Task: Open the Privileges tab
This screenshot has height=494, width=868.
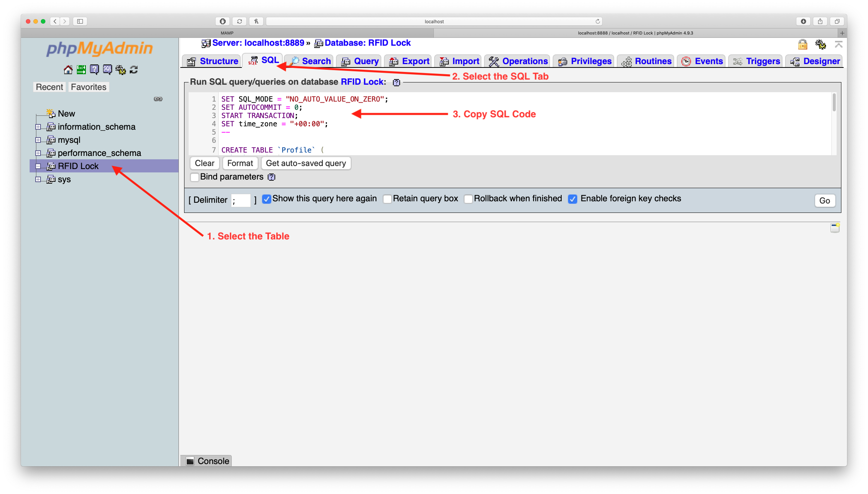Action: coord(585,61)
